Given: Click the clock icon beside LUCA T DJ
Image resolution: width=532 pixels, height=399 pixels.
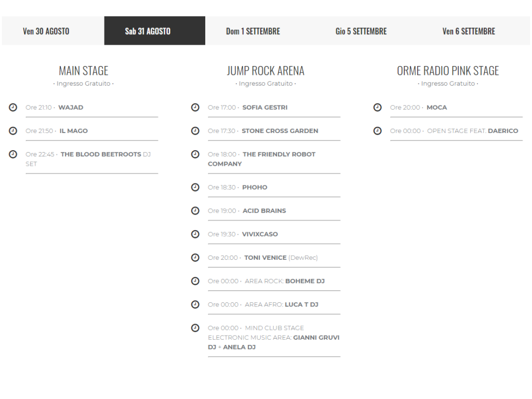Looking at the screenshot, I should pos(195,304).
